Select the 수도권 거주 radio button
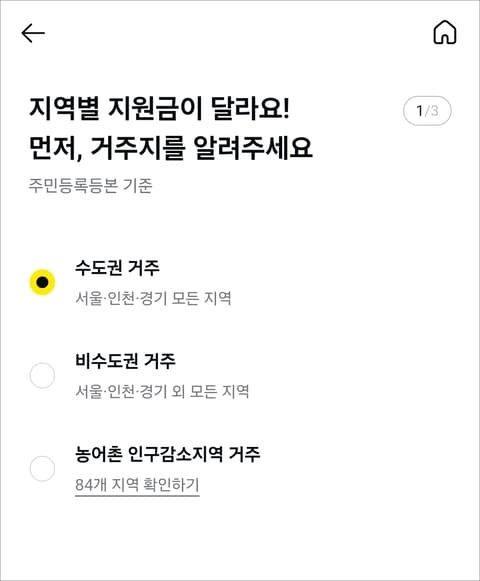The image size is (480, 581). tap(42, 282)
